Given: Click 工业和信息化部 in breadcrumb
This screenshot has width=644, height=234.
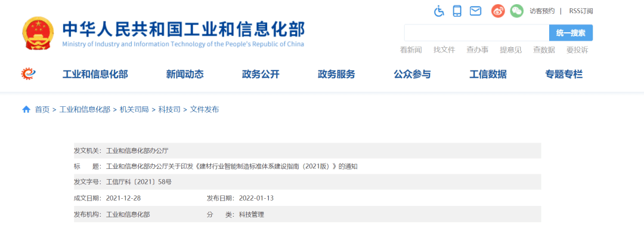Looking at the screenshot, I should [85, 109].
